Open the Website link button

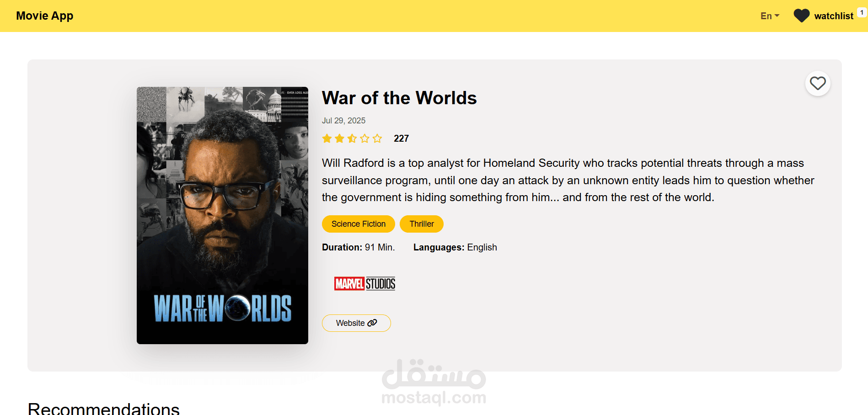pos(356,323)
